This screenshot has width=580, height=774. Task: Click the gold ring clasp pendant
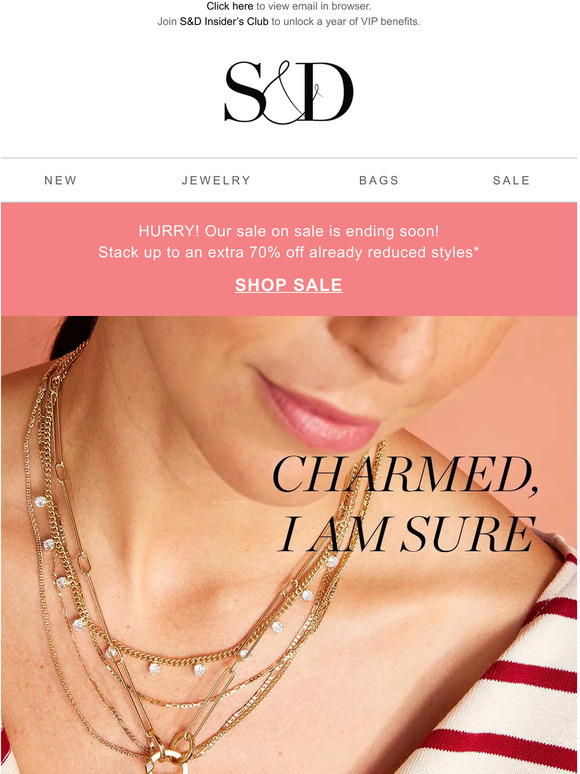(169, 758)
